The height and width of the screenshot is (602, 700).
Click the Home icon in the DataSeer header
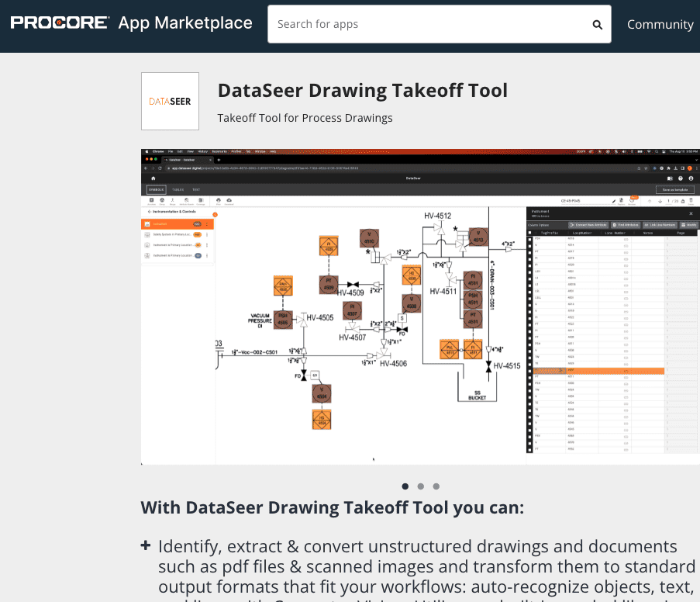152,179
